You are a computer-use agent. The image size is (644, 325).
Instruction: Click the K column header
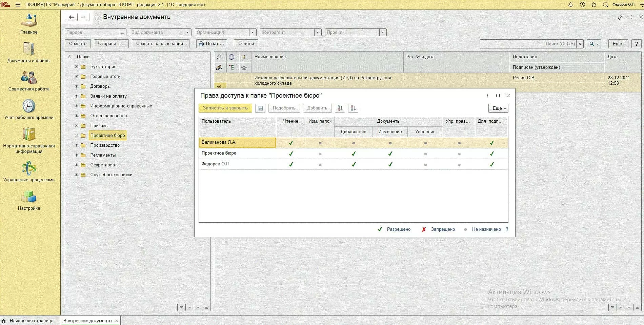(x=244, y=57)
